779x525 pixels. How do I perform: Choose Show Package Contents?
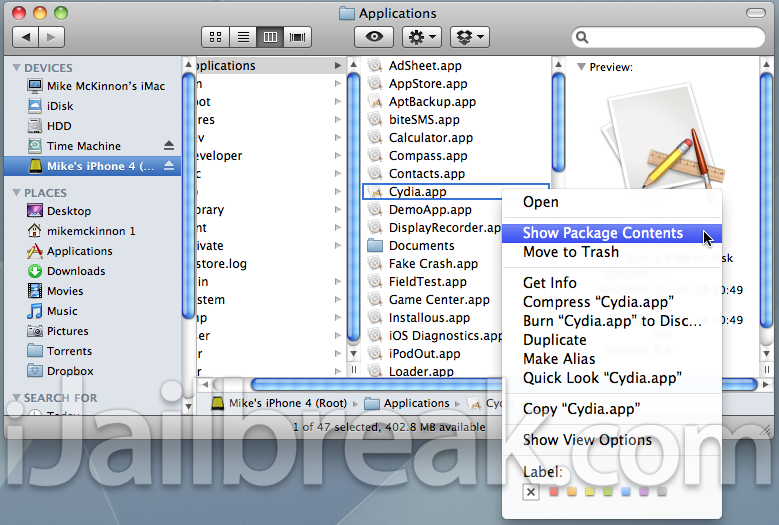coord(612,233)
